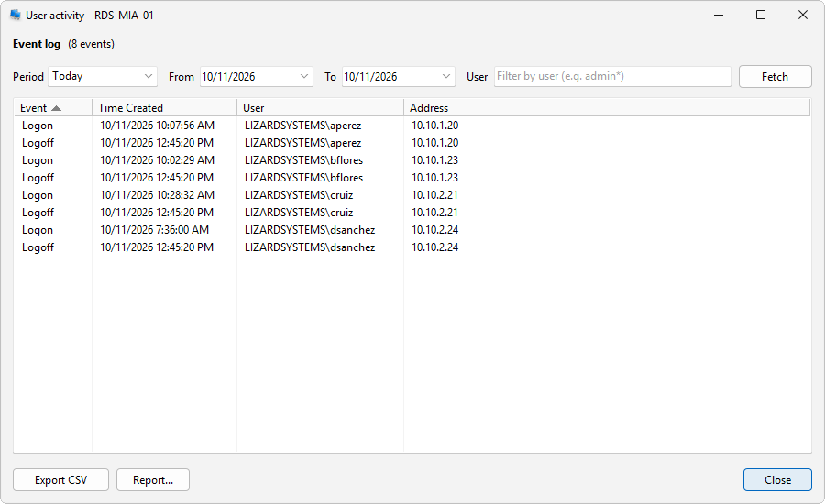Open the From date picker dropdown

304,76
